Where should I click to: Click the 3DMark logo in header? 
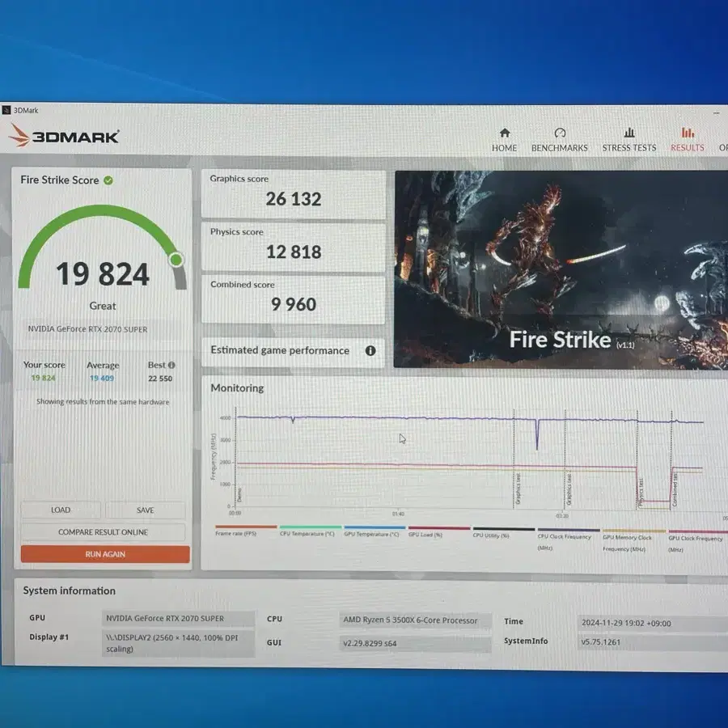[x=64, y=135]
